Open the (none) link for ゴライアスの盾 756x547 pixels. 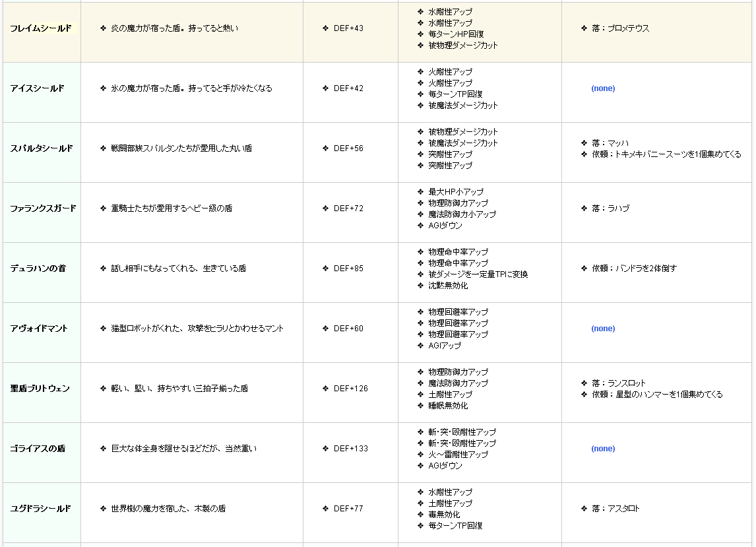coord(602,449)
